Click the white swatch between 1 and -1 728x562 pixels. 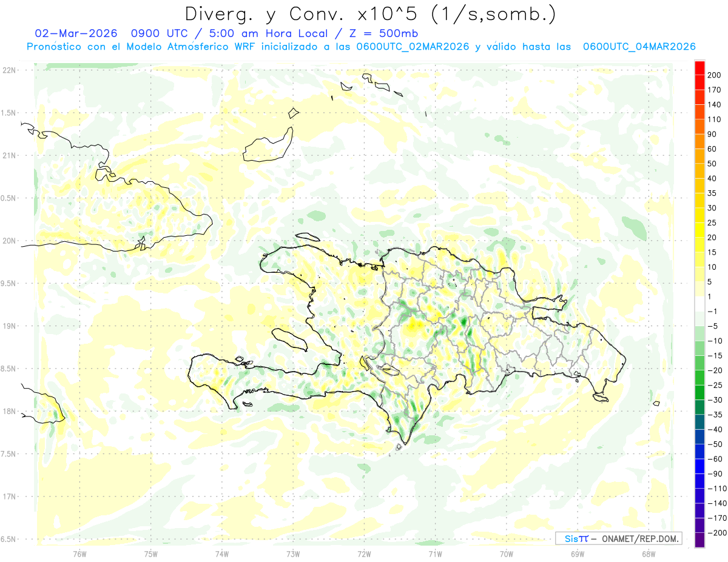click(x=699, y=304)
